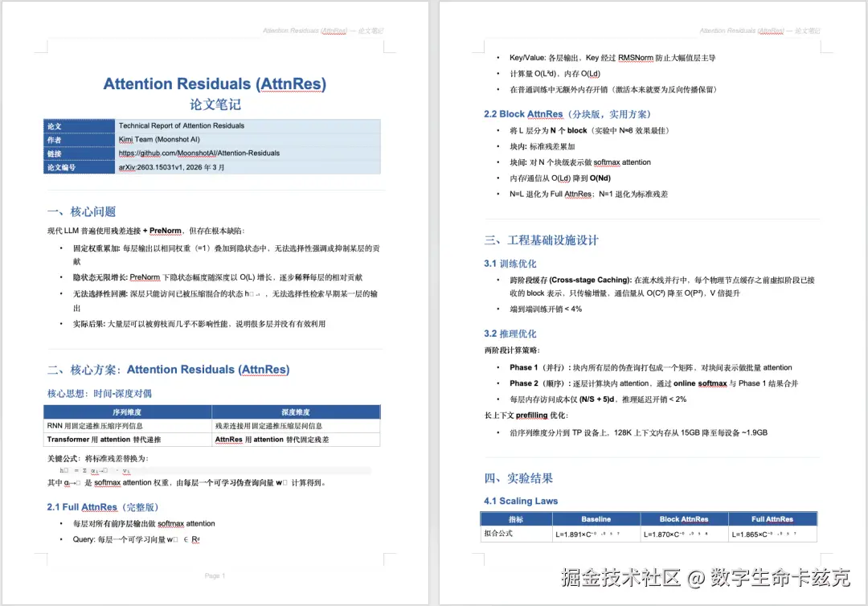Click the bullet '将 L 层分为 N 个 block'
868x606 pixels.
point(590,131)
